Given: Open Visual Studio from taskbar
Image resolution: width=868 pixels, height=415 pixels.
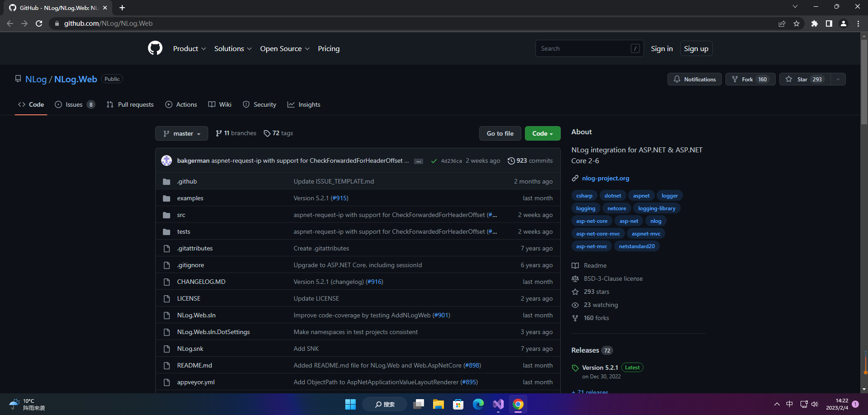Looking at the screenshot, I should coord(498,404).
